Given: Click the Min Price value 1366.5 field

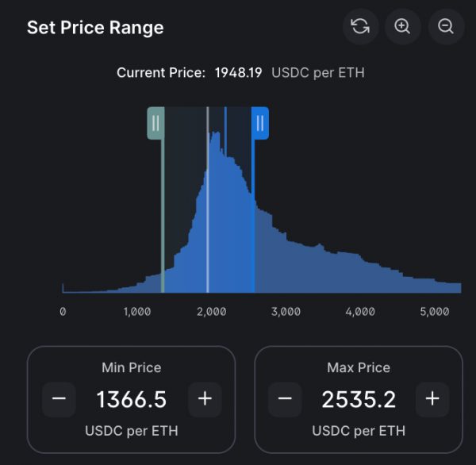Looking at the screenshot, I should [x=132, y=400].
